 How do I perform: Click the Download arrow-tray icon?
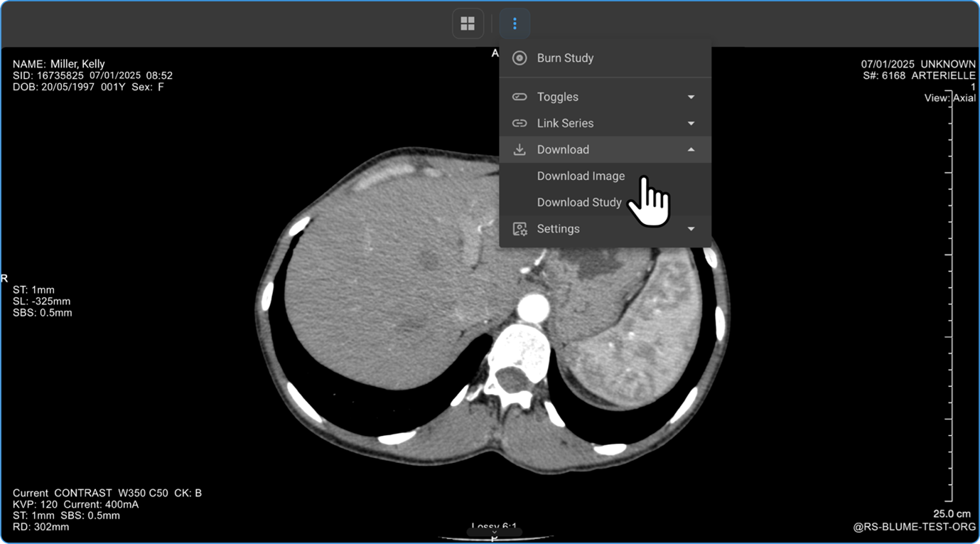(x=519, y=149)
